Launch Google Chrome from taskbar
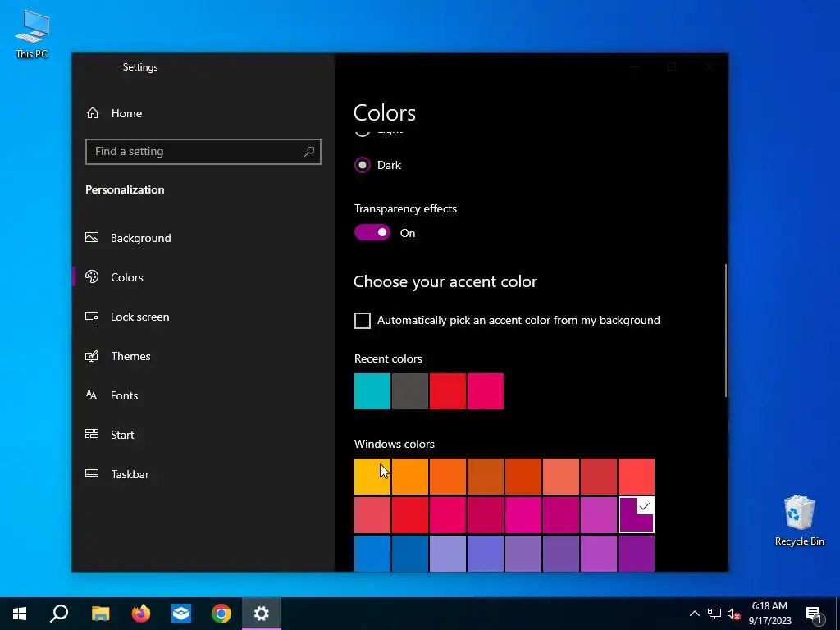This screenshot has height=630, width=840. [x=221, y=614]
